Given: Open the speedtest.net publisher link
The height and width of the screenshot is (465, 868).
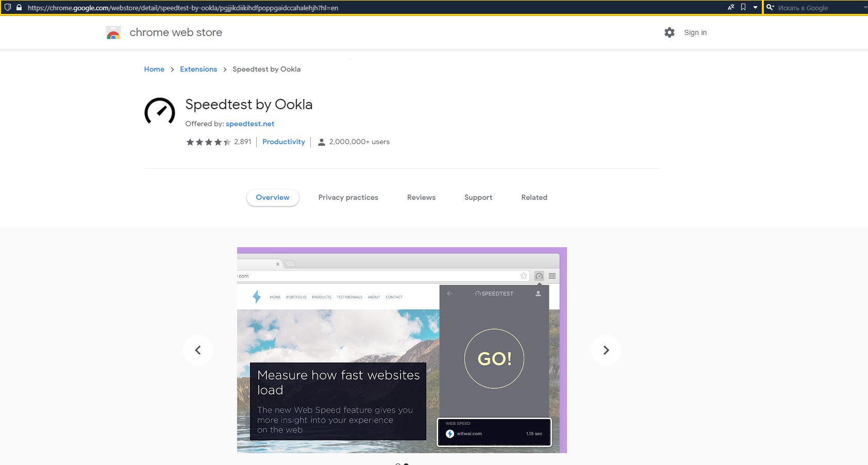Looking at the screenshot, I should [250, 124].
